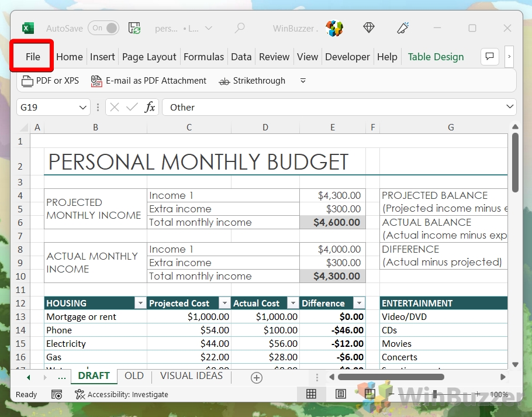Select the -$46.00 Phone difference cell
The height and width of the screenshot is (417, 532).
[x=333, y=330]
